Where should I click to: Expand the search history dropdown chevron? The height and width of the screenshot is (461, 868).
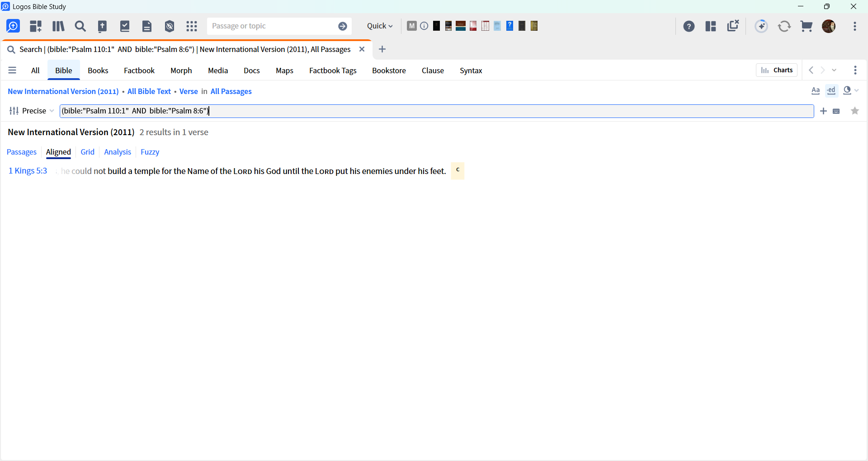click(x=835, y=70)
